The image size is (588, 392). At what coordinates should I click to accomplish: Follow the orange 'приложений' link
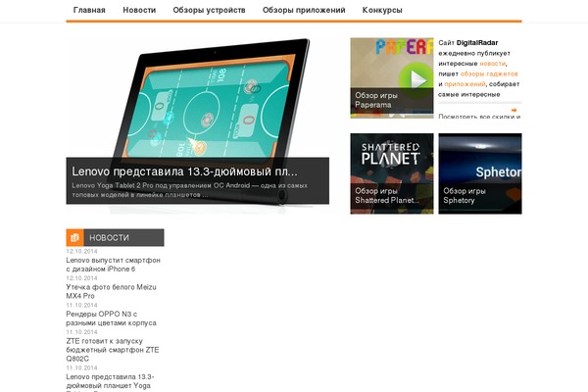pos(465,84)
